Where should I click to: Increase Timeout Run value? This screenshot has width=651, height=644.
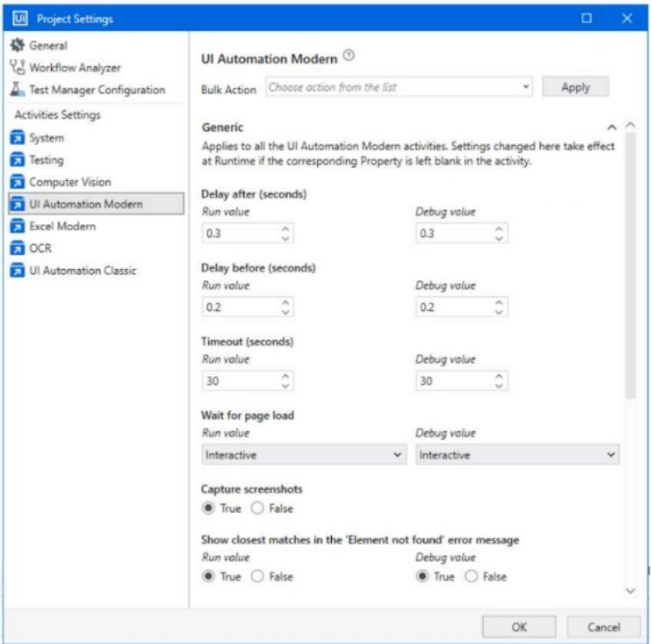pyautogui.click(x=285, y=376)
